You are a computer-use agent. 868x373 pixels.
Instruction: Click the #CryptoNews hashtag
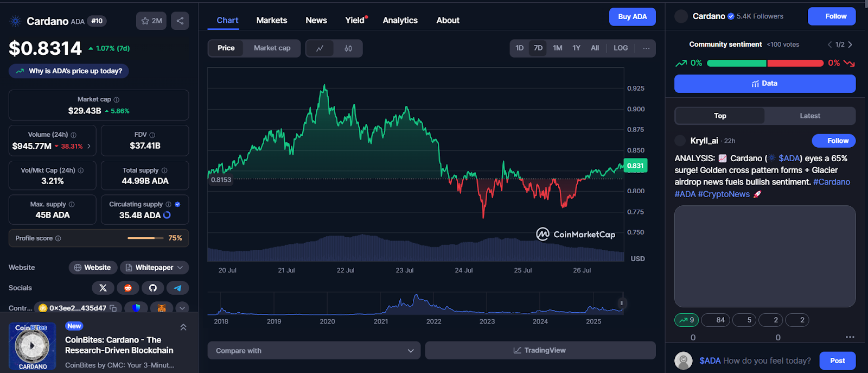tap(724, 194)
